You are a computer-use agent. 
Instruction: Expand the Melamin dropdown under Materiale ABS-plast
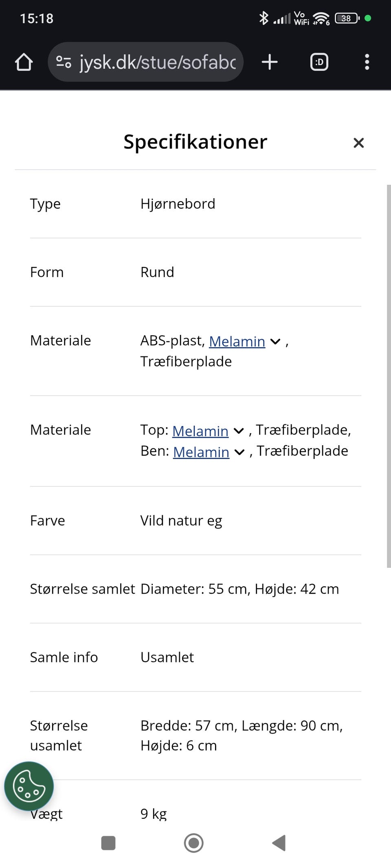point(275,342)
